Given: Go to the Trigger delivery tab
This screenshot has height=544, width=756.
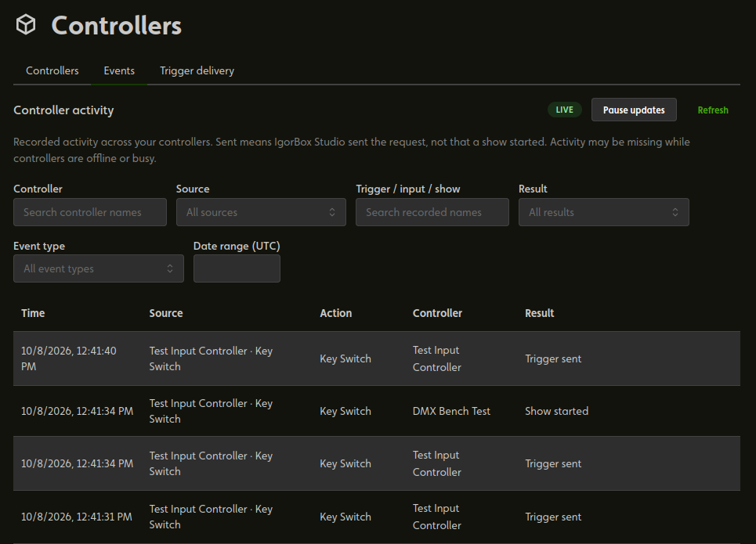Looking at the screenshot, I should (197, 70).
